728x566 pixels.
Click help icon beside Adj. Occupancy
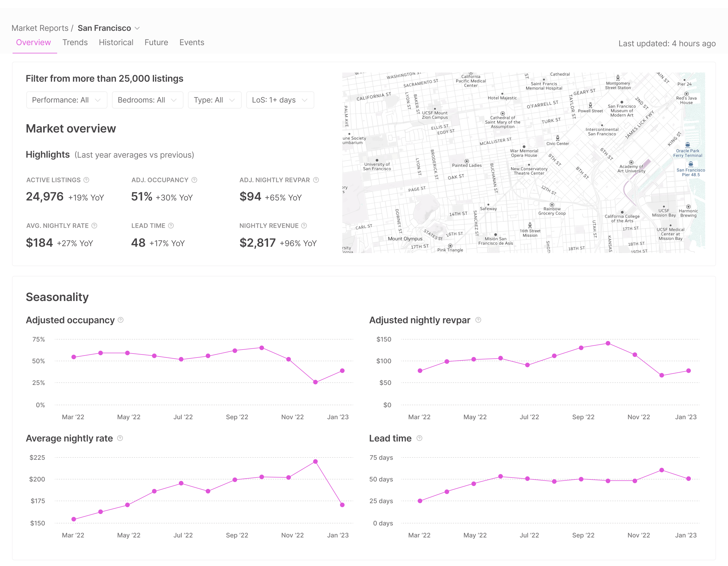click(194, 180)
